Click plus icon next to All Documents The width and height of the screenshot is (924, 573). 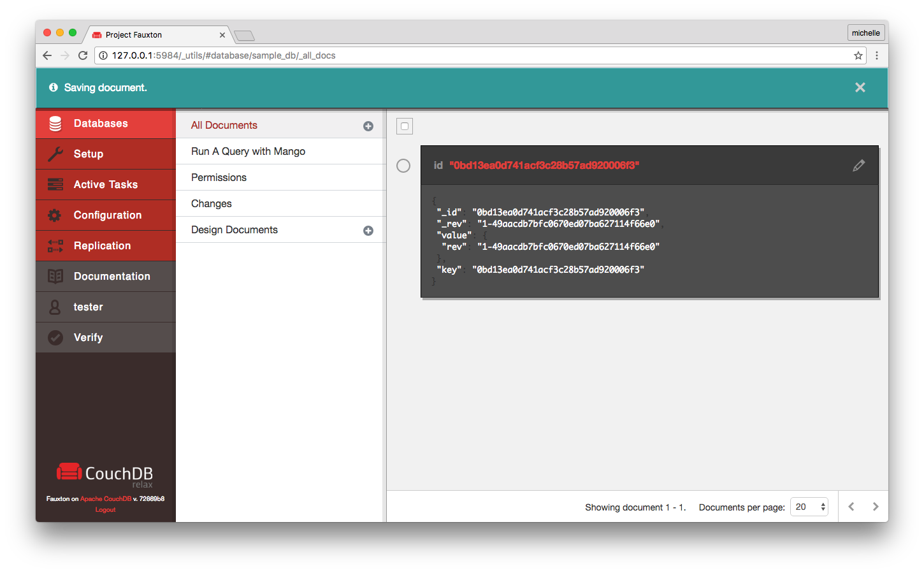pyautogui.click(x=368, y=126)
